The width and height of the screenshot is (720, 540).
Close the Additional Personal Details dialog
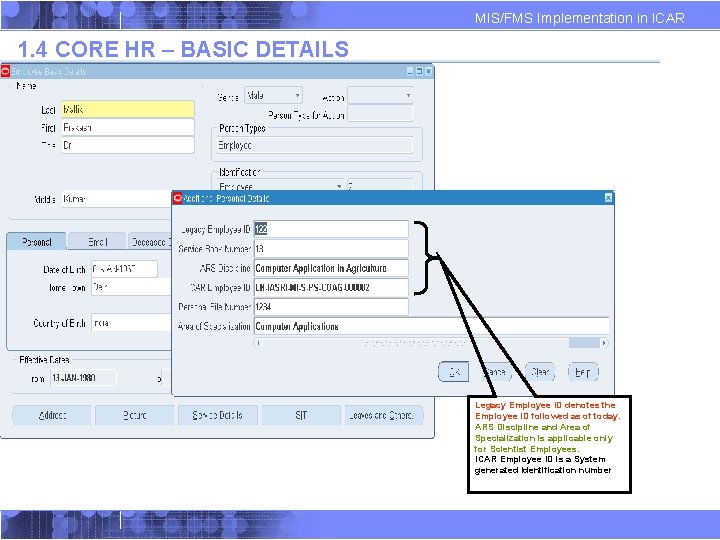[x=608, y=198]
